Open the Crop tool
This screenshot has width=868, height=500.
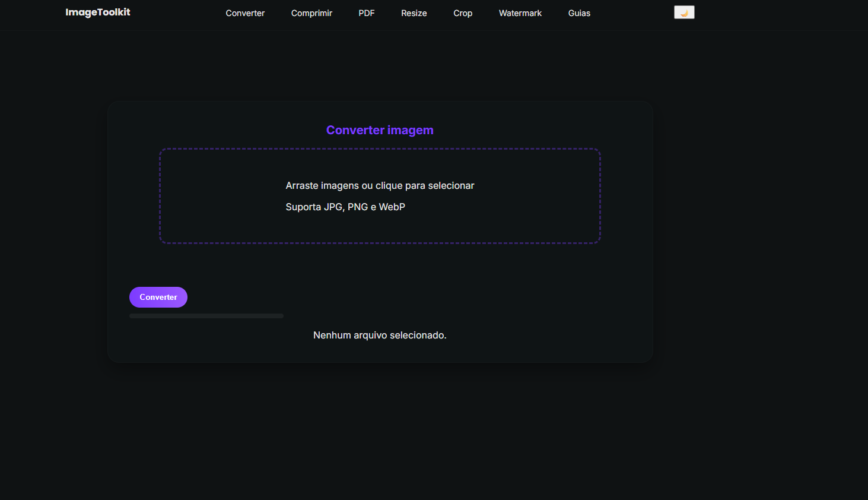click(463, 13)
